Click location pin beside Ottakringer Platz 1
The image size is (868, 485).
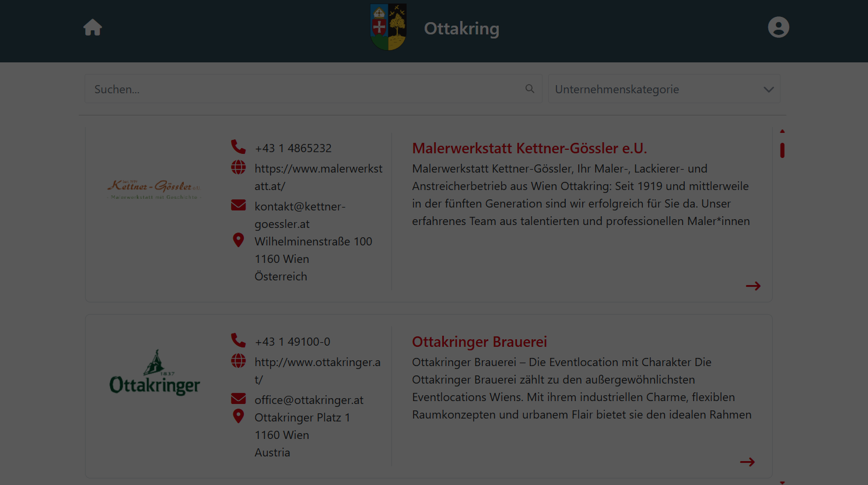(238, 416)
